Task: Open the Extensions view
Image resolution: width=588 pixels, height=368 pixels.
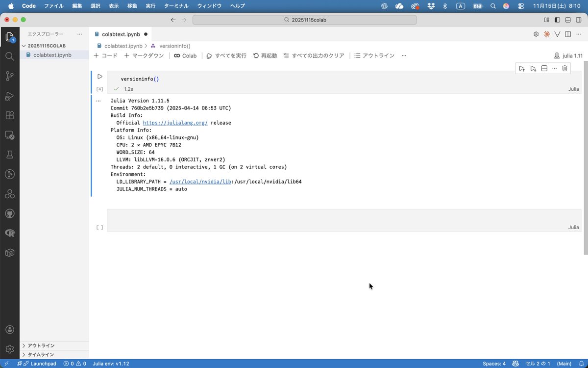Action: [9, 115]
